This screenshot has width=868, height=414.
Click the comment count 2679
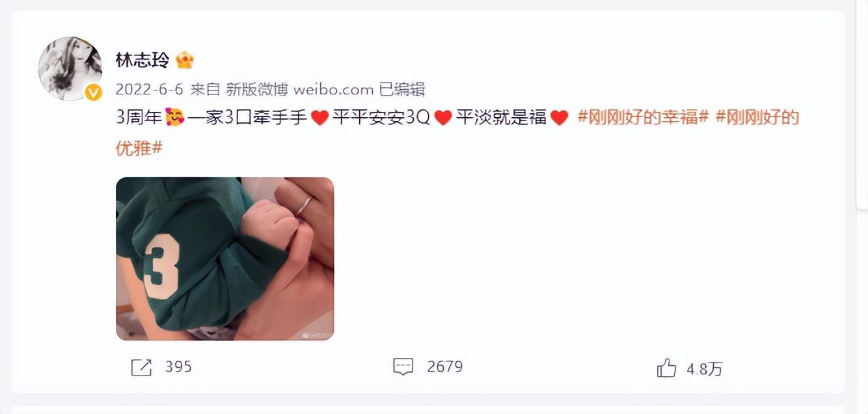(x=445, y=367)
